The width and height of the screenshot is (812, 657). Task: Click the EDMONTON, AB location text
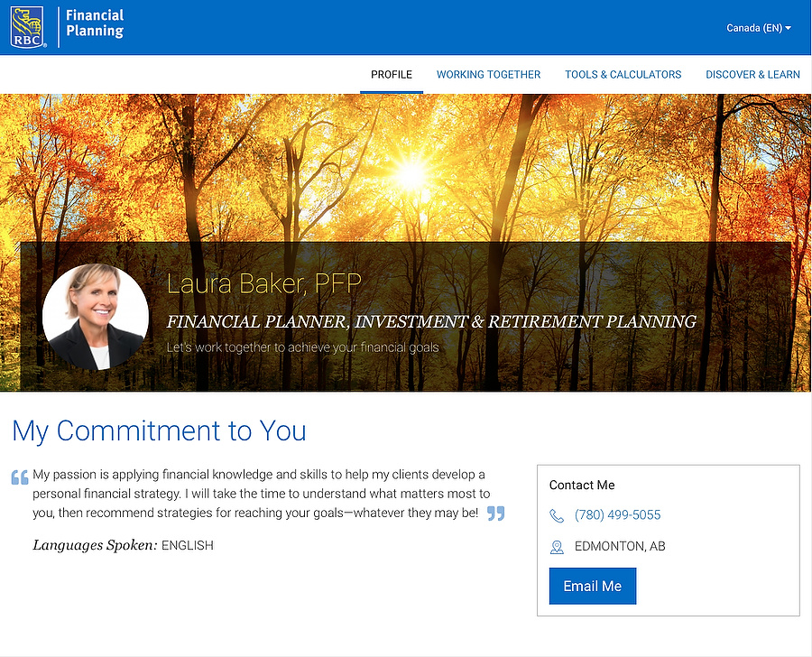point(620,547)
